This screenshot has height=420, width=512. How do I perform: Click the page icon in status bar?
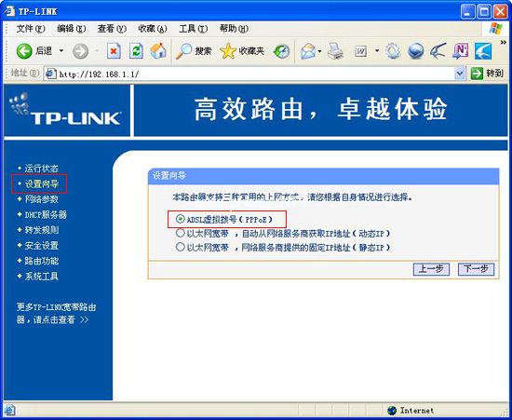9,410
